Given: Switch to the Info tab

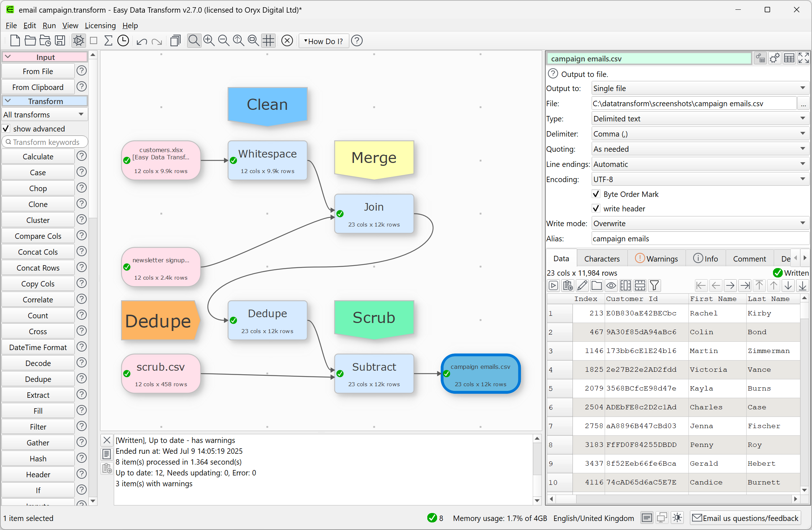Looking at the screenshot, I should tap(705, 259).
